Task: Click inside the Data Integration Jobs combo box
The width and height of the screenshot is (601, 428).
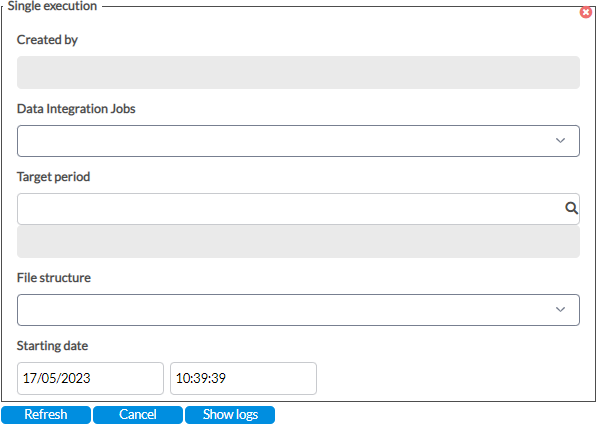Action: [x=298, y=141]
